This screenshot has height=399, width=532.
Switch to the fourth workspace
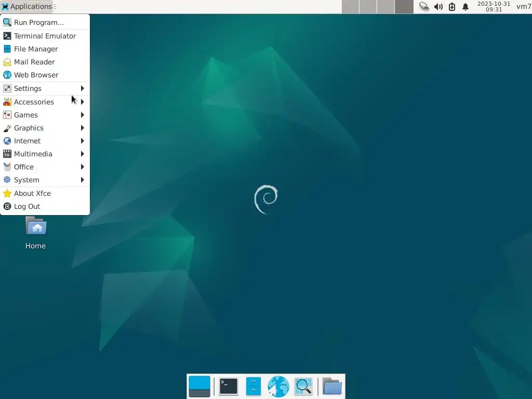(404, 7)
